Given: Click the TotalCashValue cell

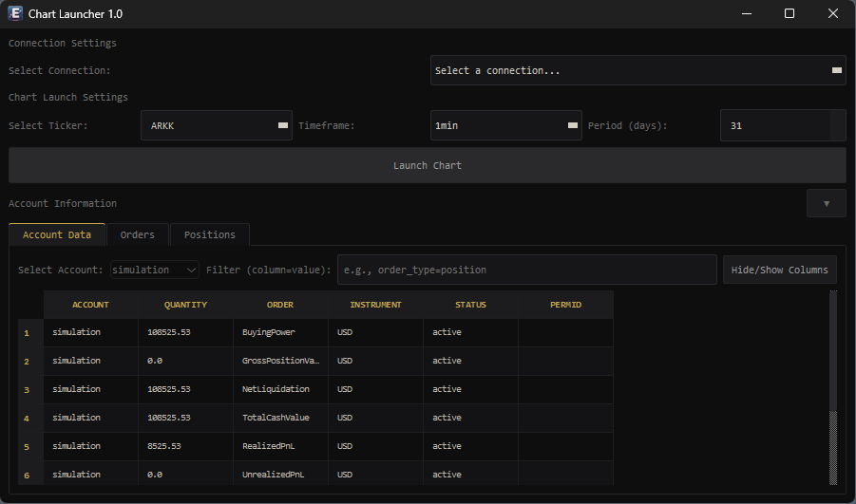Looking at the screenshot, I should point(280,418).
